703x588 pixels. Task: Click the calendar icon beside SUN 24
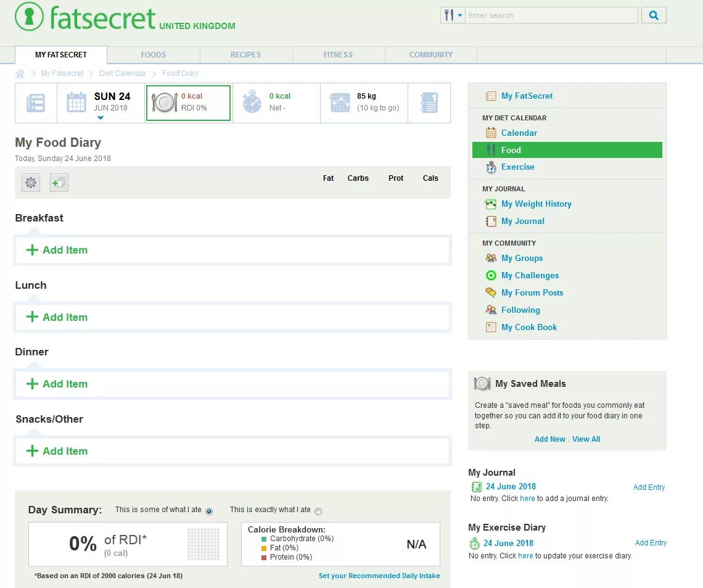point(76,102)
